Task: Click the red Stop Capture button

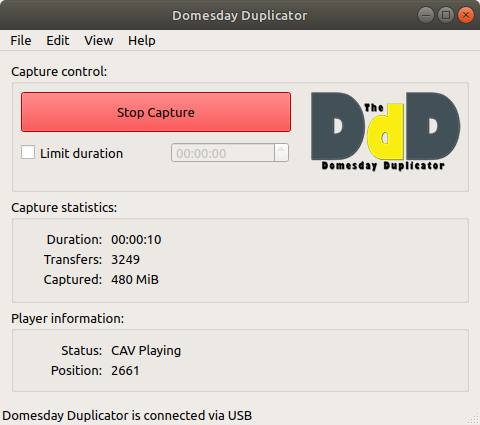Action: (156, 112)
